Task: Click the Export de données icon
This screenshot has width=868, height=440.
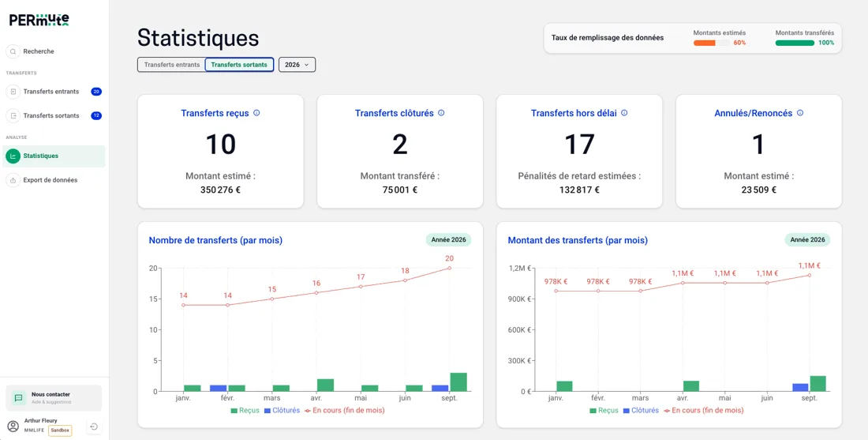Action: (13, 180)
